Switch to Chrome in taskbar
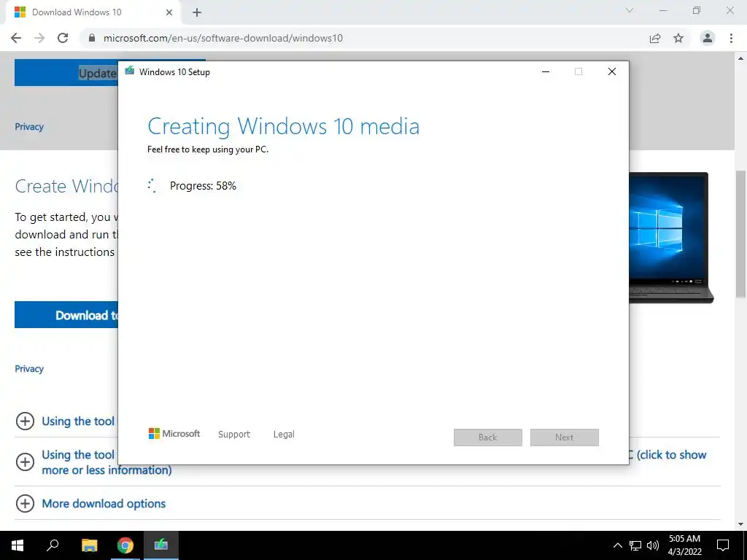Screen dimensions: 747x560 [x=125, y=545]
